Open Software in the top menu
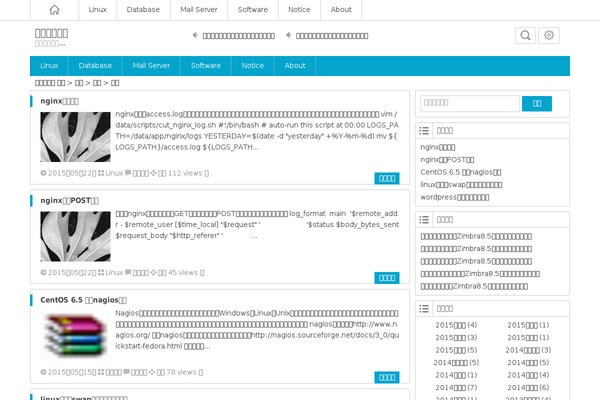600x400 pixels. click(x=253, y=10)
